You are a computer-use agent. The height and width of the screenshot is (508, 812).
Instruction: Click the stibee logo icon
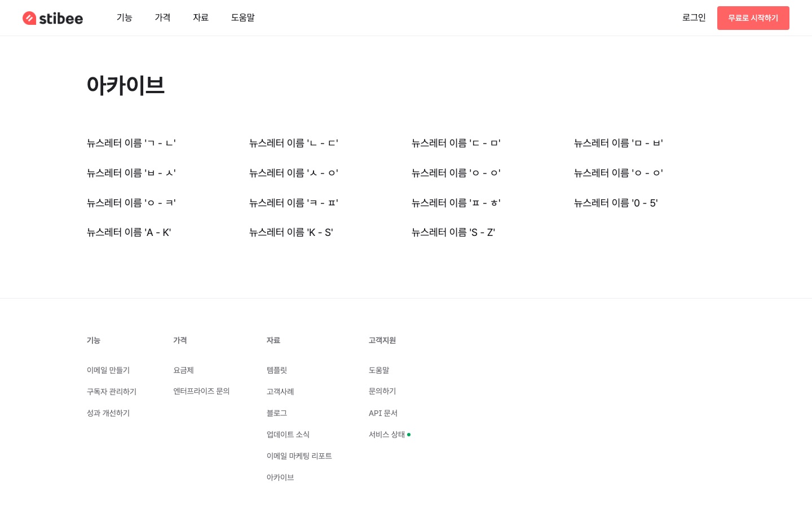[x=52, y=18]
